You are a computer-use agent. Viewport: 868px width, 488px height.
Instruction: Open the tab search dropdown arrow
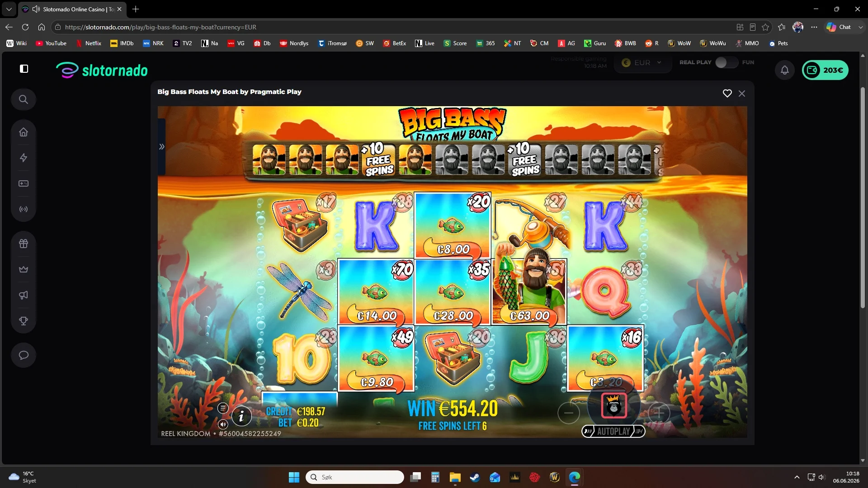pos(9,9)
